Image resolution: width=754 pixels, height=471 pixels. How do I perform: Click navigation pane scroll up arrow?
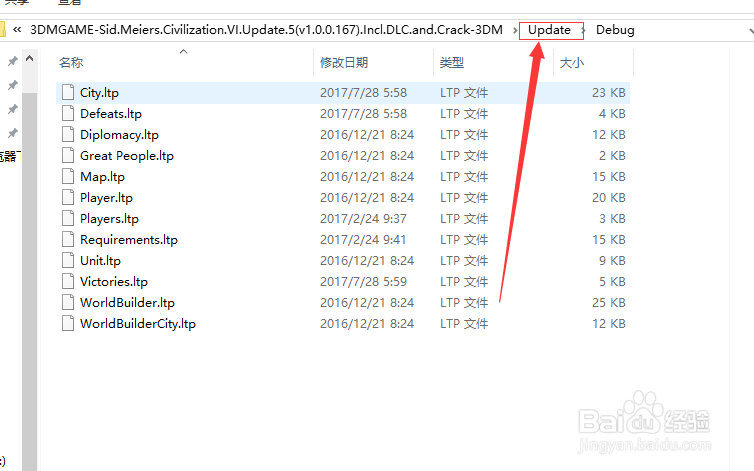click(29, 59)
